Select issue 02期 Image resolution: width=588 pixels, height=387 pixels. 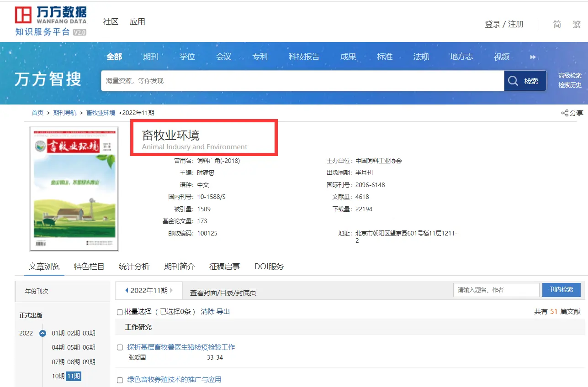click(x=74, y=333)
